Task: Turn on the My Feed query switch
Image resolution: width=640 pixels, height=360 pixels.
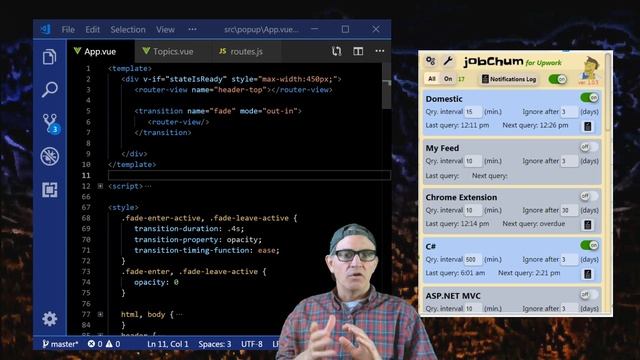Action: click(x=589, y=147)
